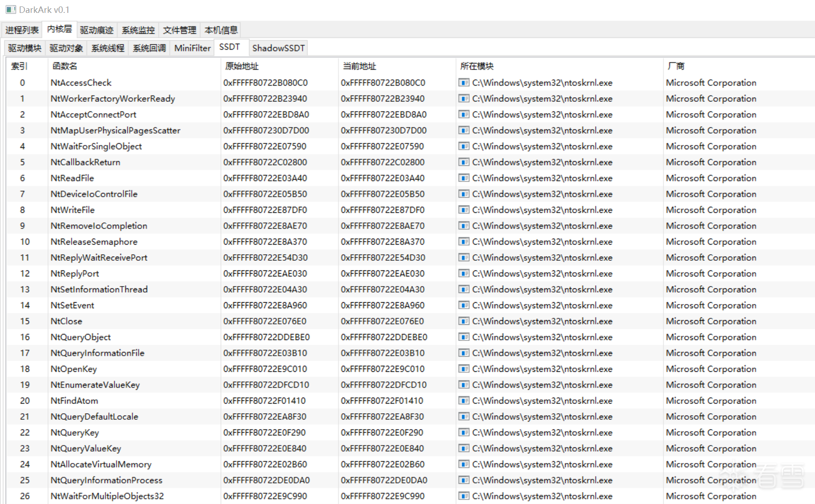Screen dimensions: 815x504
Task: Sort by the 索引 column header
Action: [27, 66]
